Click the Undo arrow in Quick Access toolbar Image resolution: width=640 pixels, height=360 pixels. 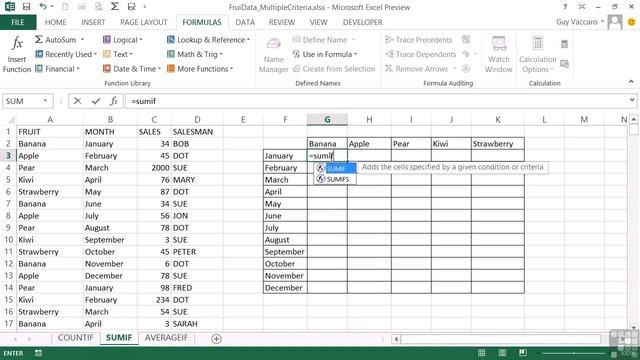43,7
